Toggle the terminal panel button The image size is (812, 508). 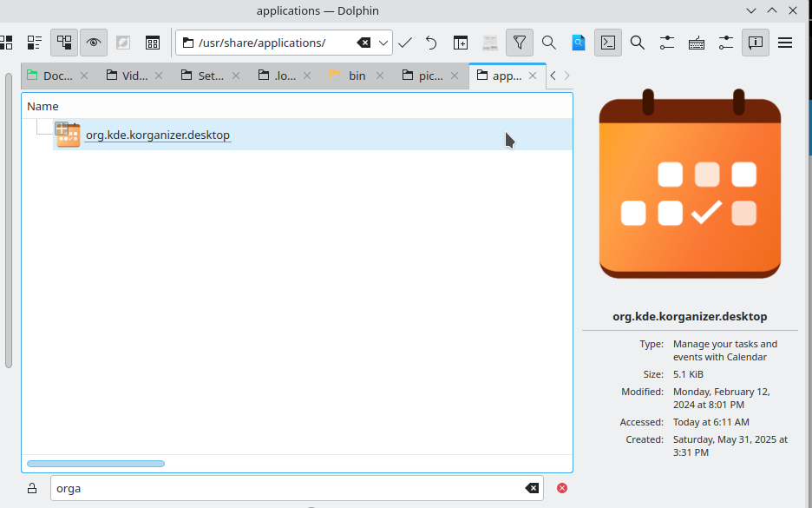pyautogui.click(x=608, y=43)
